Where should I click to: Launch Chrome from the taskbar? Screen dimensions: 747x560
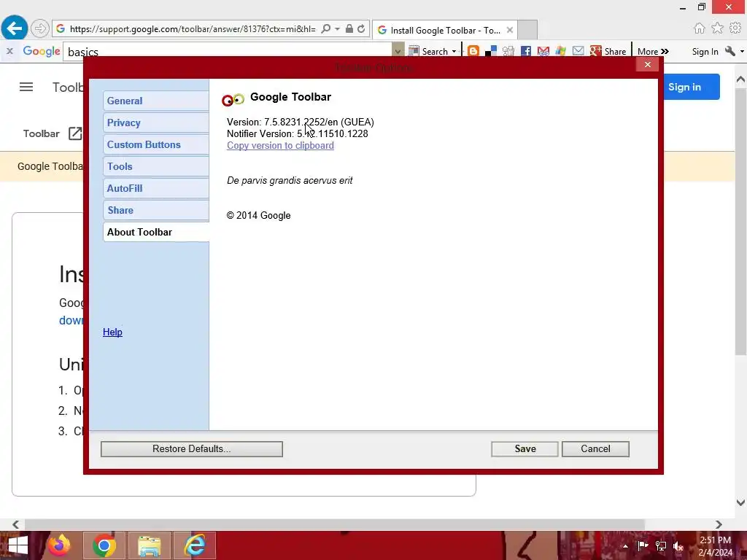point(104,545)
